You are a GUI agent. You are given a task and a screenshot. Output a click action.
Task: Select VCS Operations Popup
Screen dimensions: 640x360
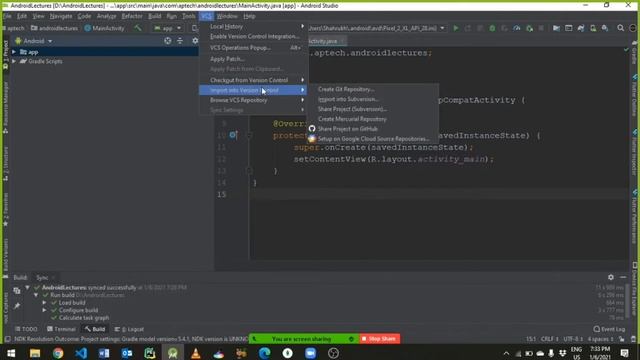click(x=253, y=48)
